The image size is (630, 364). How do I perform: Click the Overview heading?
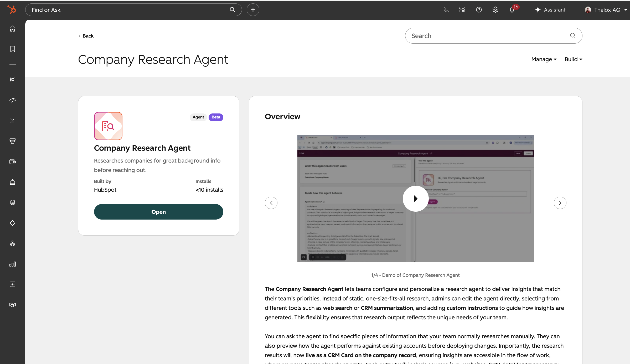click(282, 117)
